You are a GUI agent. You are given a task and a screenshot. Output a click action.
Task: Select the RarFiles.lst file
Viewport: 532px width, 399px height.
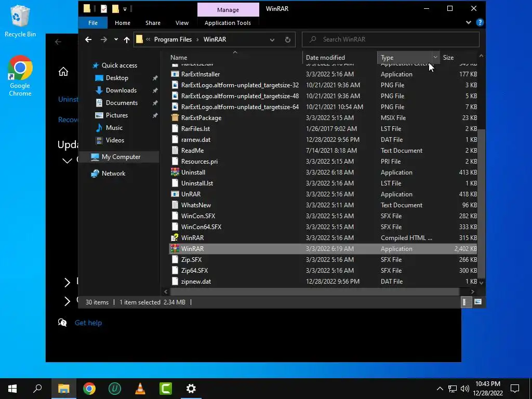point(195,129)
